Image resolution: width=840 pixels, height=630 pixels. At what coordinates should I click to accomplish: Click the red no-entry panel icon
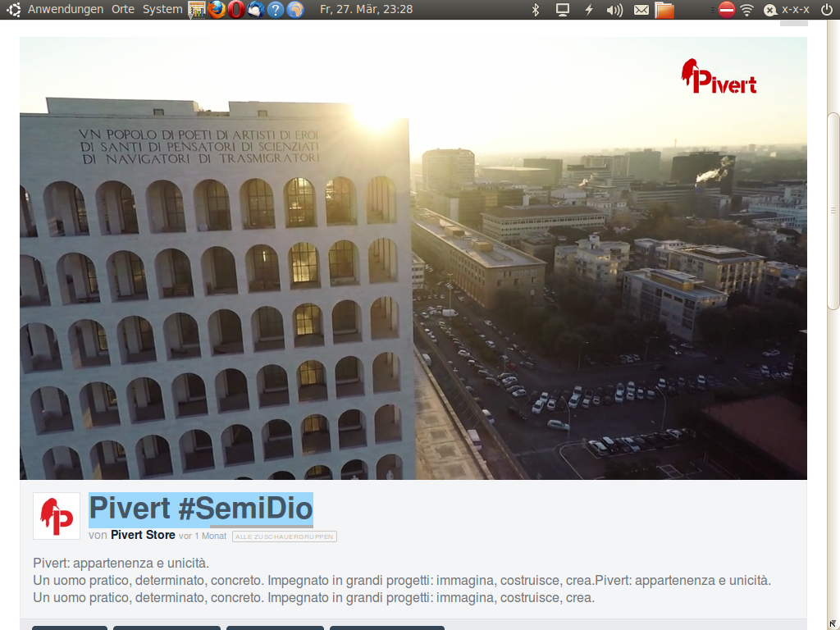pos(726,10)
